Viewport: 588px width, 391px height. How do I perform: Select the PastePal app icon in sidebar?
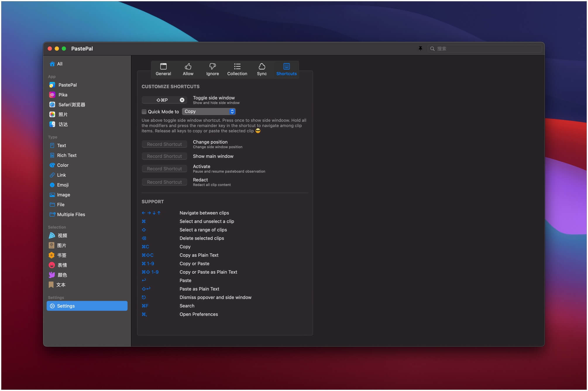[52, 85]
